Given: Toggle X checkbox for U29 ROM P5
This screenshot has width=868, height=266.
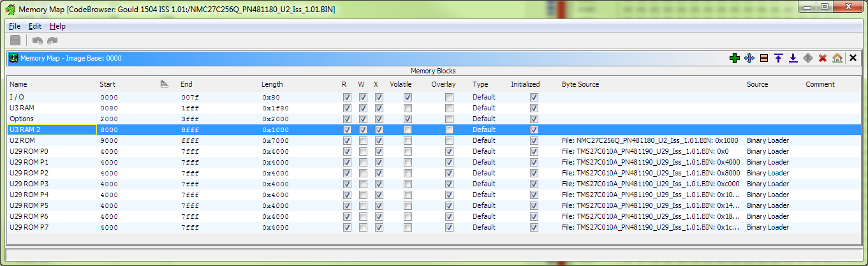Looking at the screenshot, I should tap(379, 205).
